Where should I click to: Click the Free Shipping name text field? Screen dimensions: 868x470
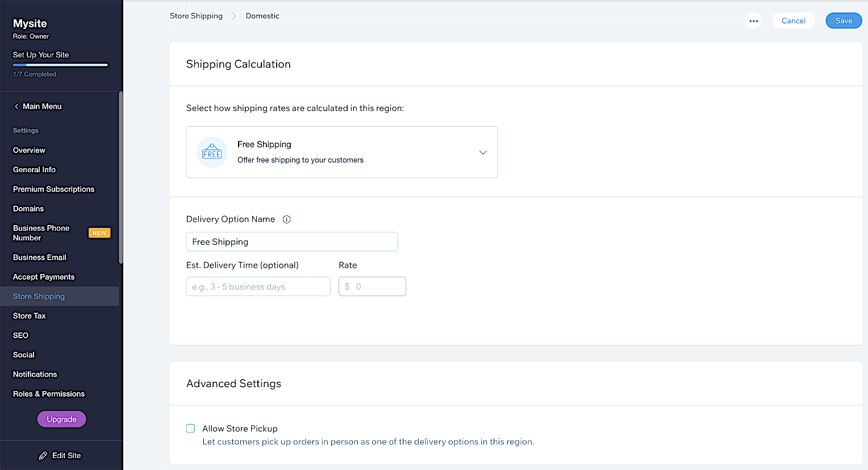pos(292,242)
